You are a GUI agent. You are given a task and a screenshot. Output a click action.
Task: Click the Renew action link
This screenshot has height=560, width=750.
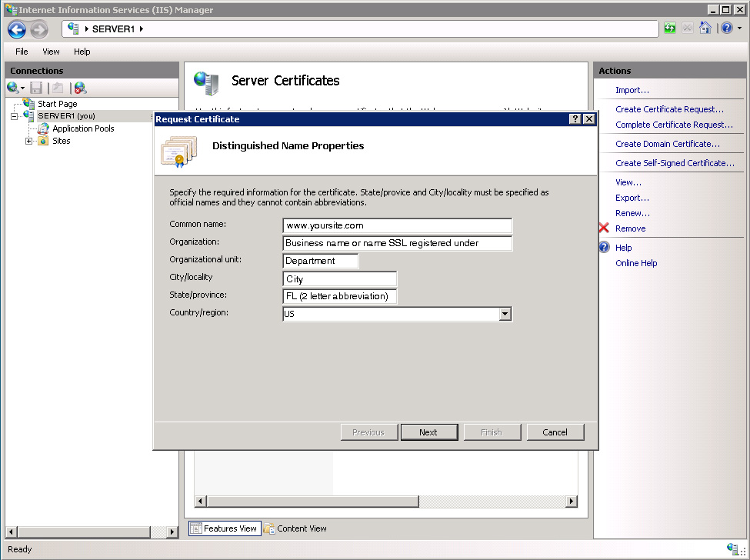[632, 213]
